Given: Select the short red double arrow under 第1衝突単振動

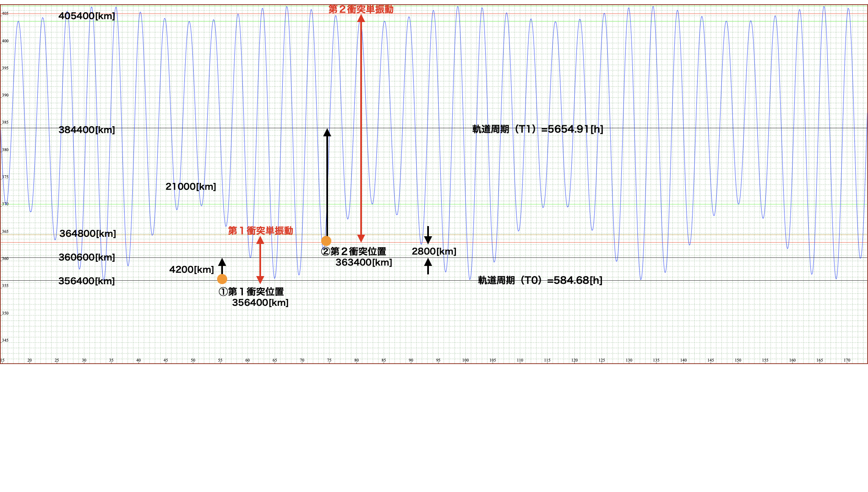Looking at the screenshot, I should 260,260.
